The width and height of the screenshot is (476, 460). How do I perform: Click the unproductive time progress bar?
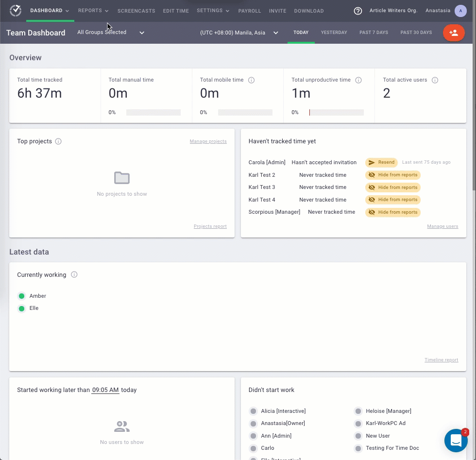pyautogui.click(x=336, y=112)
